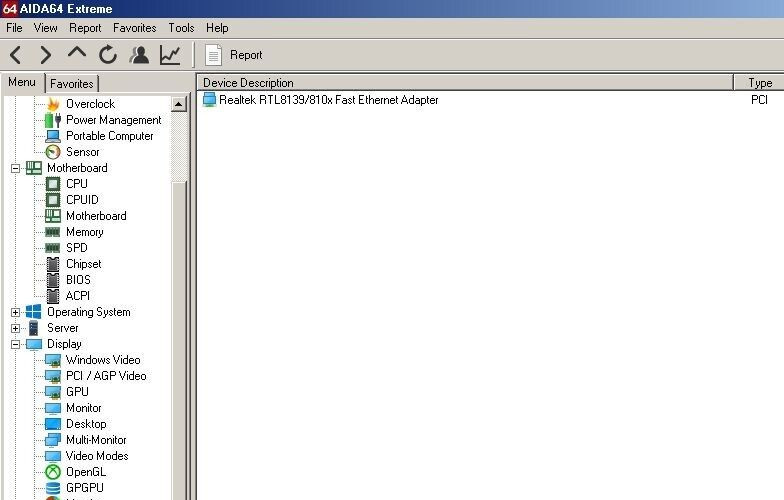Select the GPGPU stack icon
784x500 pixels.
tap(53, 488)
